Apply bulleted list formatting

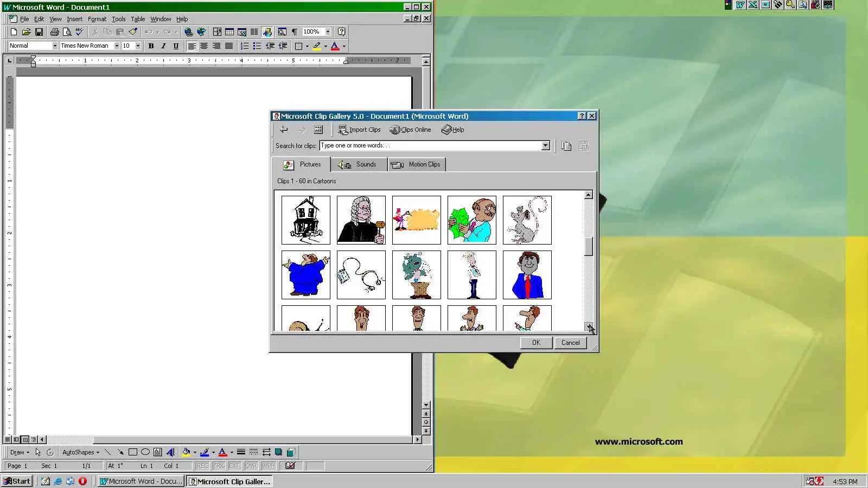click(x=257, y=46)
